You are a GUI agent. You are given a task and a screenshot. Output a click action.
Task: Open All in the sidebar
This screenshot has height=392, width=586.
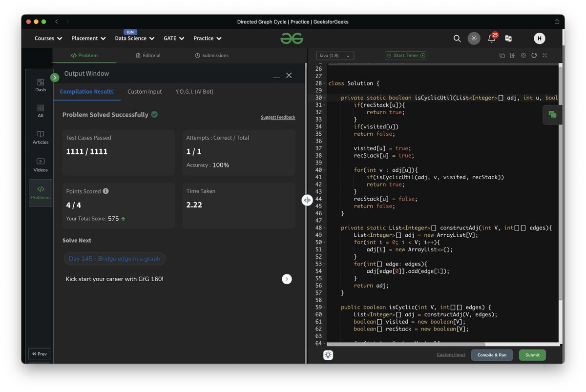click(41, 111)
